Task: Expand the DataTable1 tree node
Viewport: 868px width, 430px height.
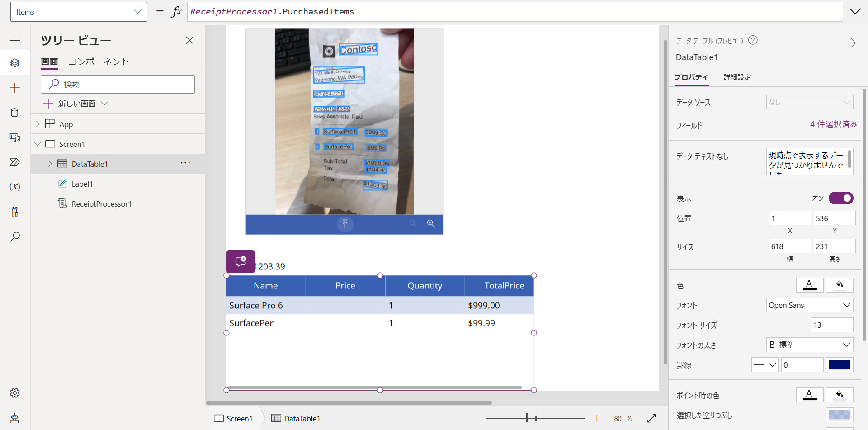Action: [50, 164]
